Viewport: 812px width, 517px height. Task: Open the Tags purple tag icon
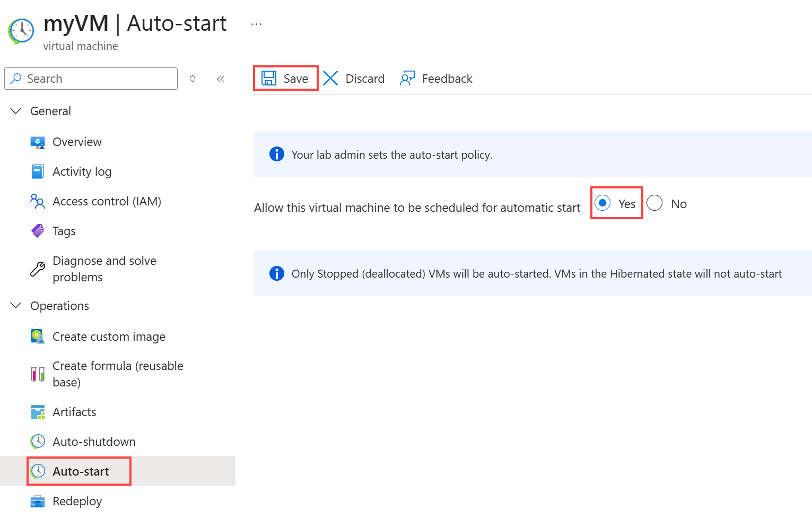tap(38, 231)
